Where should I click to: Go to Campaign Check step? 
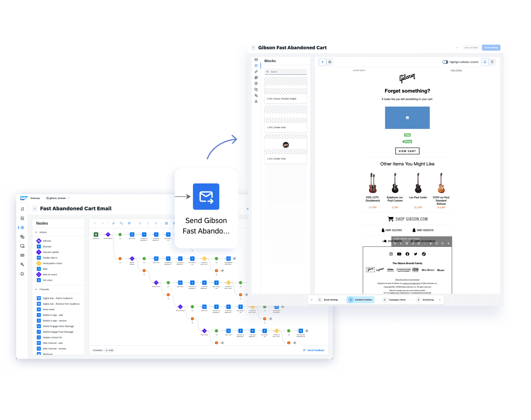click(394, 300)
